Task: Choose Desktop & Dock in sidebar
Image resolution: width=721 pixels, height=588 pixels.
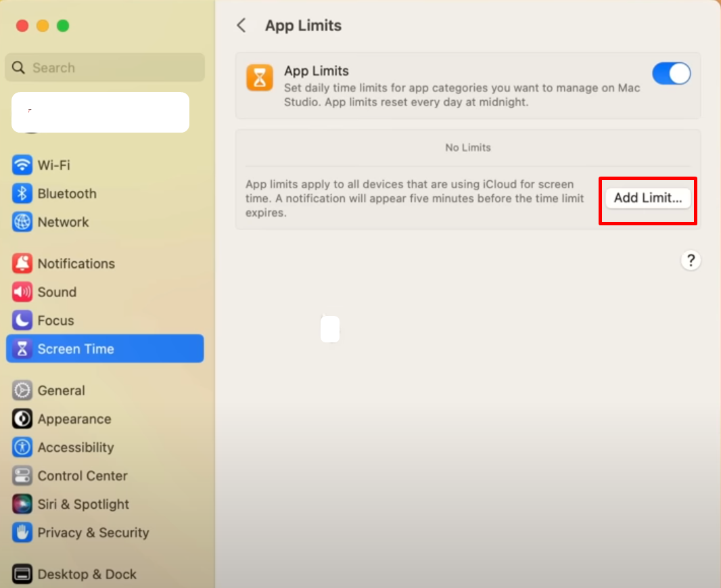Action: tap(87, 574)
